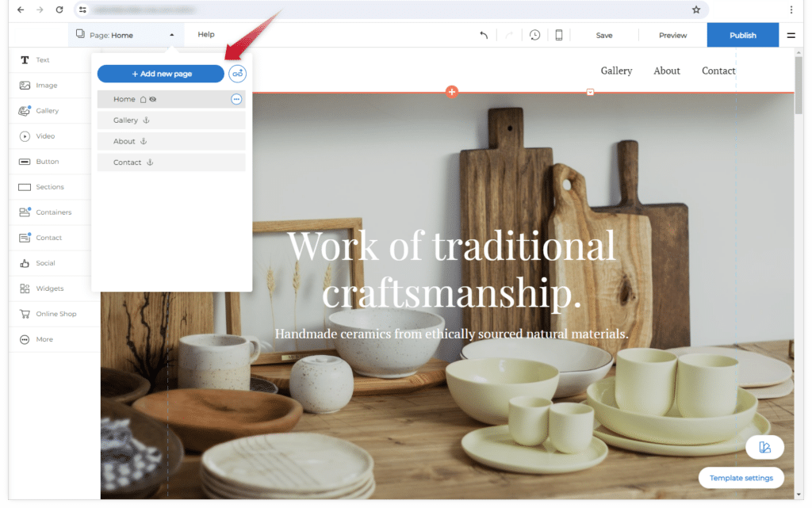Open the version history clock icon
This screenshot has width=812, height=508.
535,35
